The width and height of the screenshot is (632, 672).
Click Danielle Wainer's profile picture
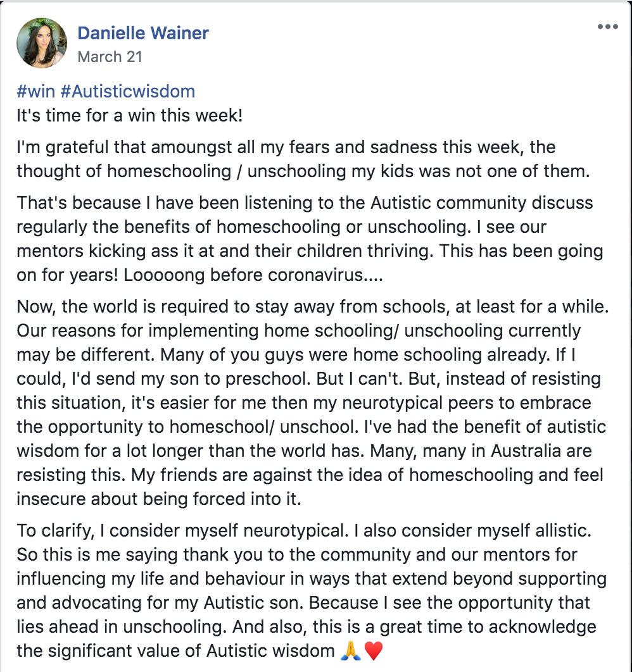point(42,43)
